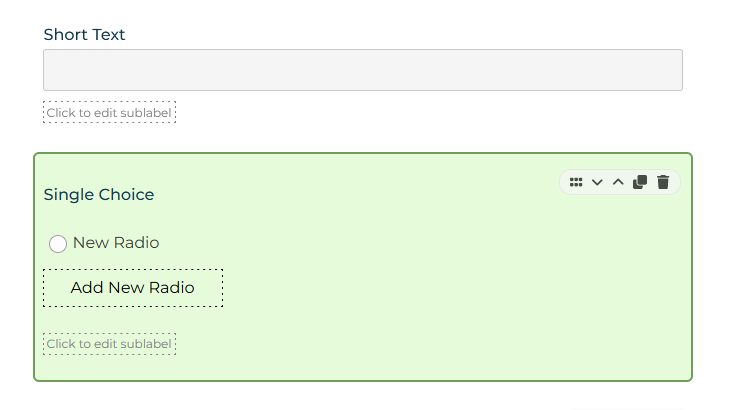Viewport: 730px width, 410px height.
Task: Edit sublabel beneath the Short Text box
Action: coord(109,113)
